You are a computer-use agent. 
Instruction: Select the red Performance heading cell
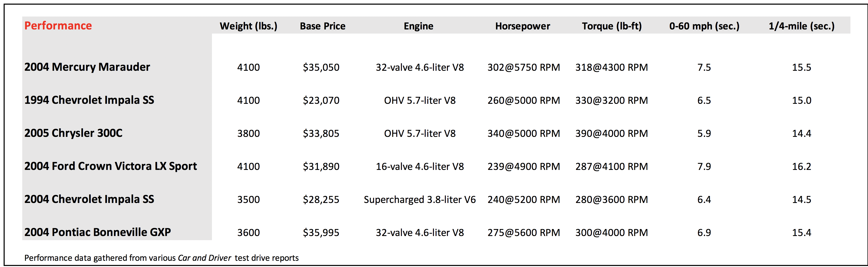tap(58, 26)
